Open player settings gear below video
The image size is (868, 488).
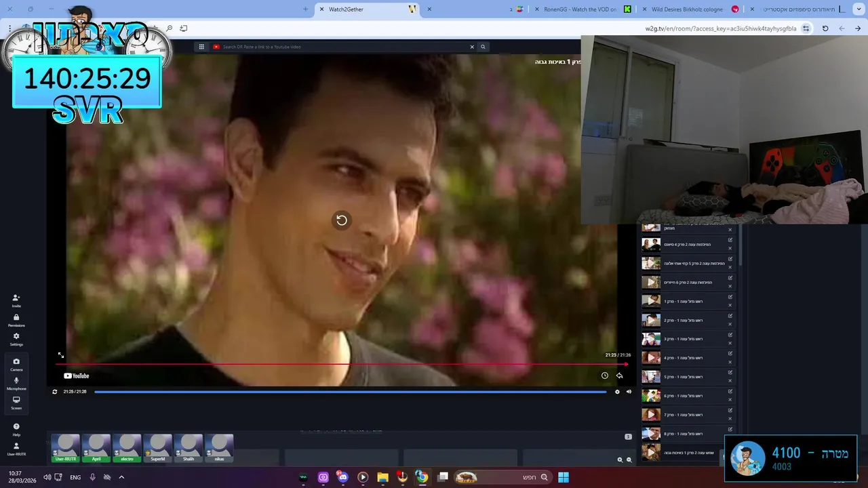pos(617,392)
